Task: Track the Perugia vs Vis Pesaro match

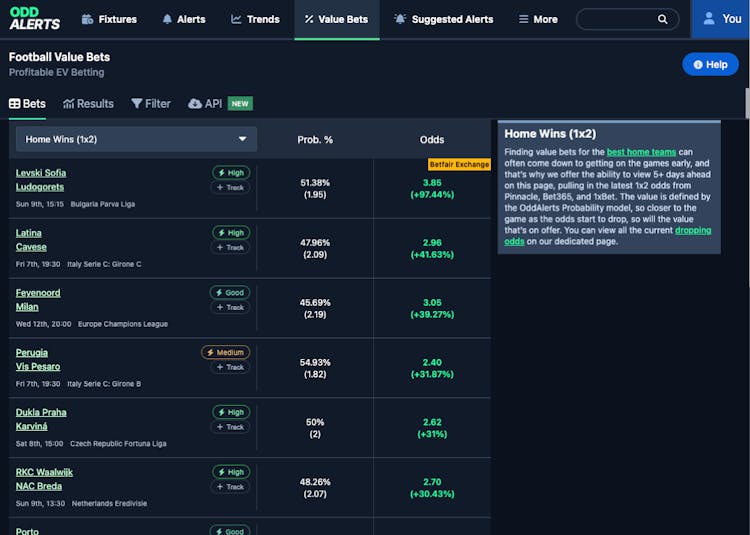Action: 230,367
